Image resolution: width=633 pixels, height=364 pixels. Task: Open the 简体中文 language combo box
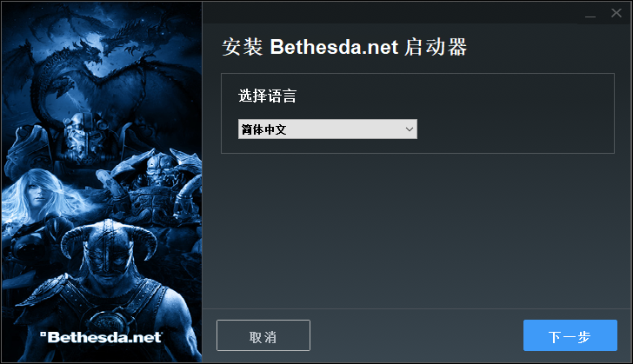tap(328, 129)
